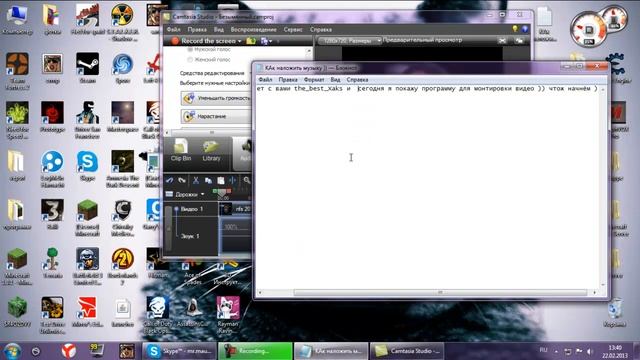The image size is (640, 360).
Task: Click the Paste icon on timeline toolbar
Action: tap(220, 180)
